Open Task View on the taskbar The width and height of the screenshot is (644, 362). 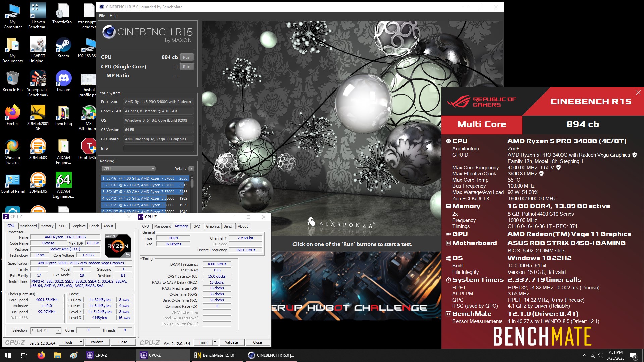[x=24, y=355]
